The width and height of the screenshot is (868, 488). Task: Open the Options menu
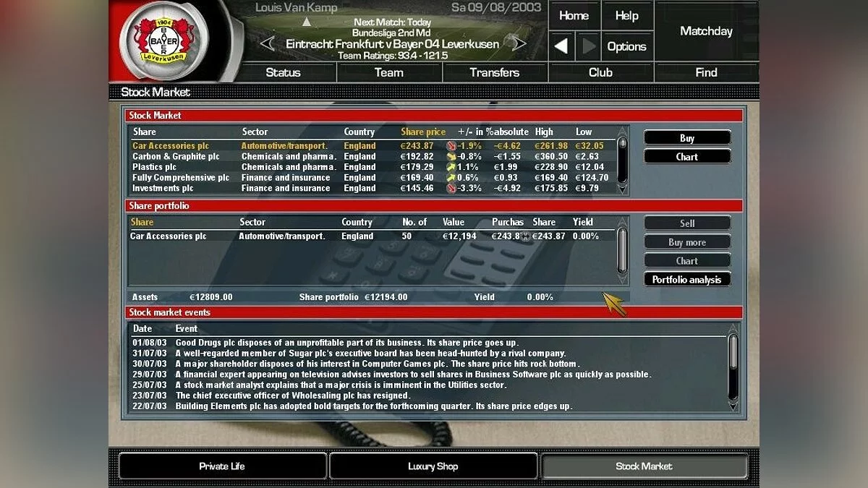[626, 46]
